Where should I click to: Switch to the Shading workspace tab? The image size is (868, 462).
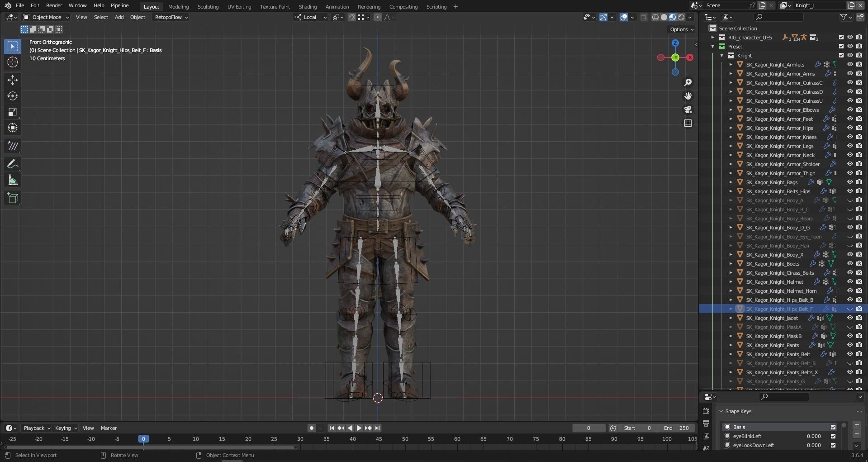point(308,7)
